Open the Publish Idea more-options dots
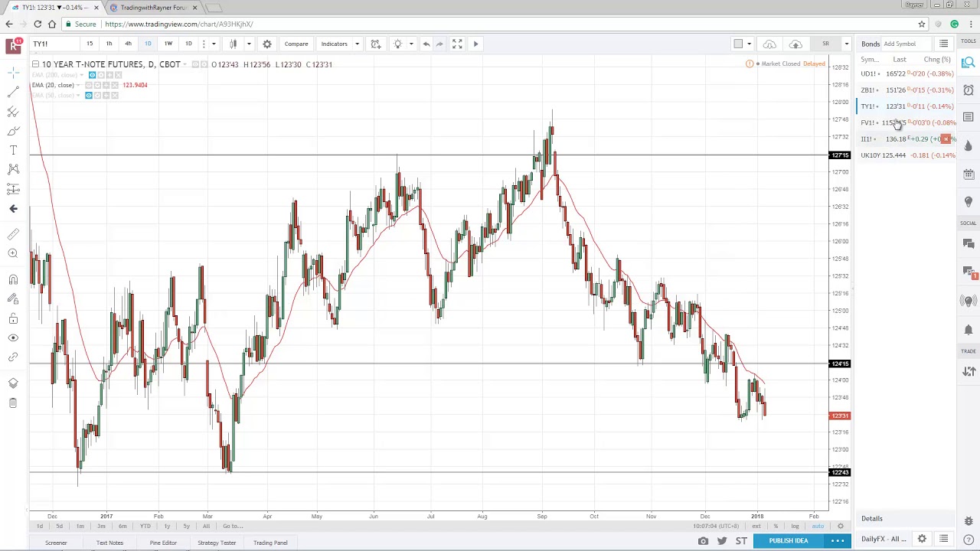Image resolution: width=980 pixels, height=551 pixels. click(x=838, y=541)
